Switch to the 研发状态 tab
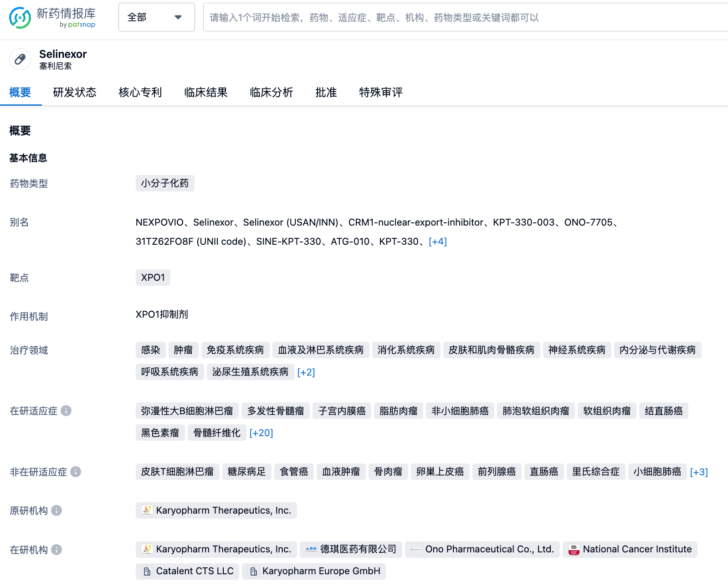The width and height of the screenshot is (728, 587). pos(75,93)
